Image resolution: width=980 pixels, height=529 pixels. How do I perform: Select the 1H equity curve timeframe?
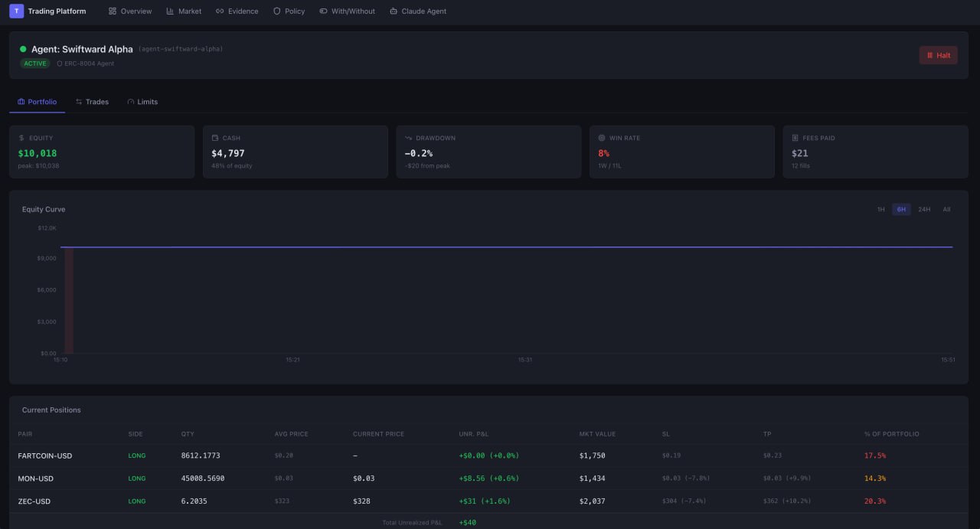pyautogui.click(x=880, y=209)
